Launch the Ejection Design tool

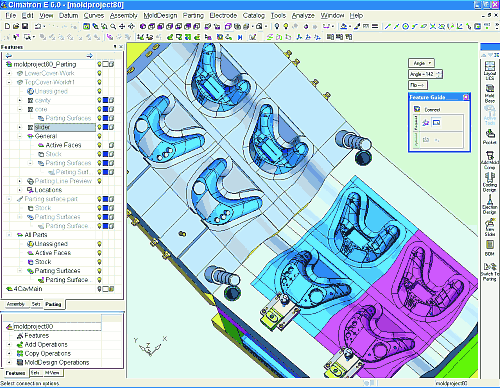point(490,204)
